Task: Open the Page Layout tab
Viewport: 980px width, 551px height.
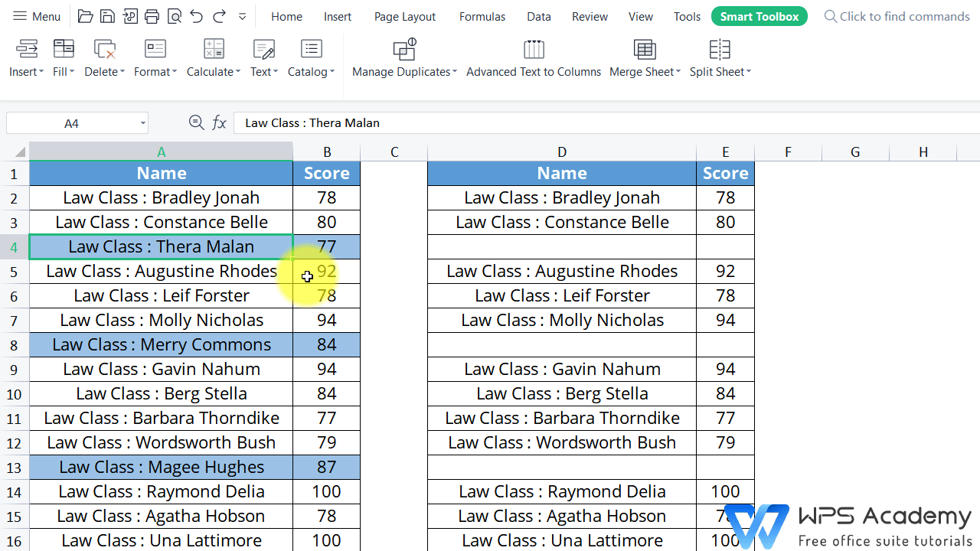Action: pos(405,16)
